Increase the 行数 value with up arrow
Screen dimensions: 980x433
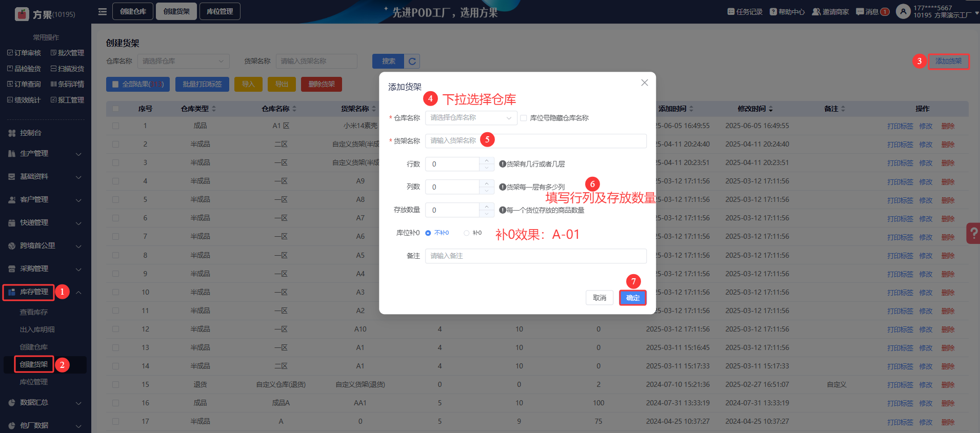coord(487,160)
